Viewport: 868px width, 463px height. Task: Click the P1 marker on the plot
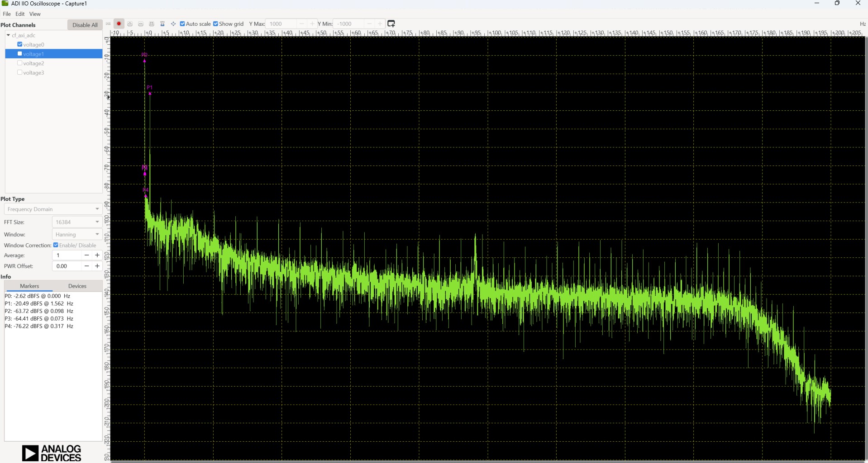[x=150, y=90]
